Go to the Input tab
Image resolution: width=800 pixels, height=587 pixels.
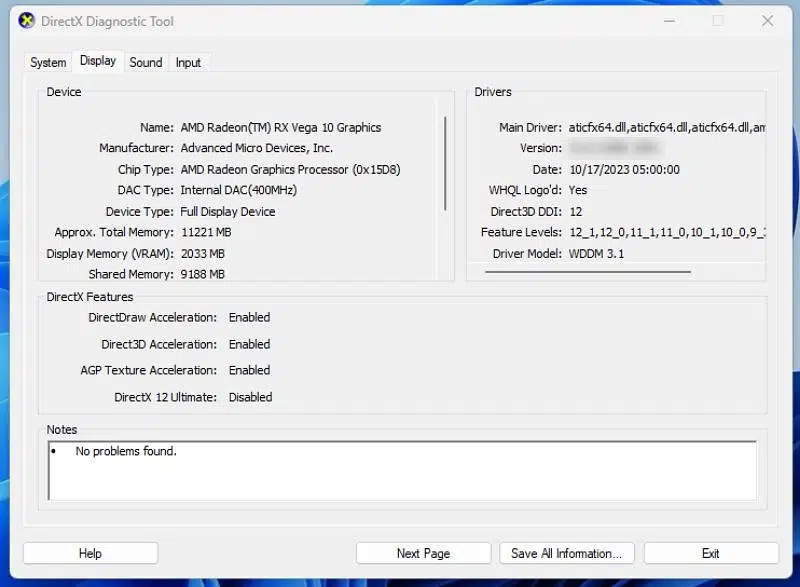tap(188, 62)
